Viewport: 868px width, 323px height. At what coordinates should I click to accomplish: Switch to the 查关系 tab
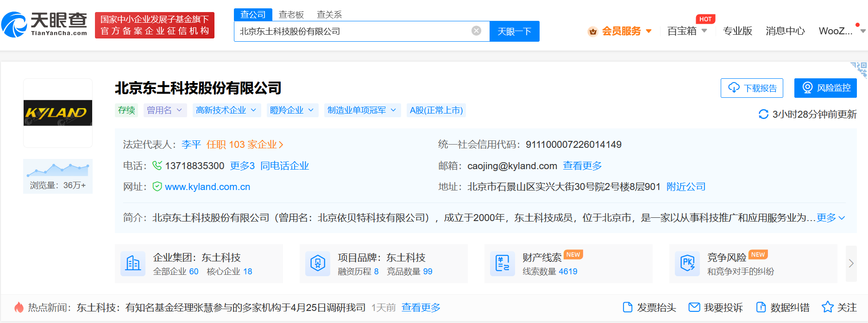[x=329, y=15]
